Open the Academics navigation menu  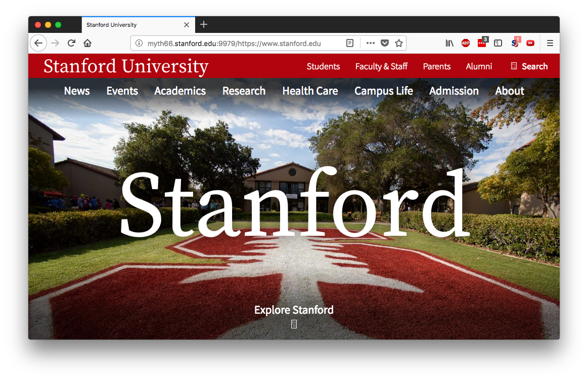pyautogui.click(x=180, y=91)
